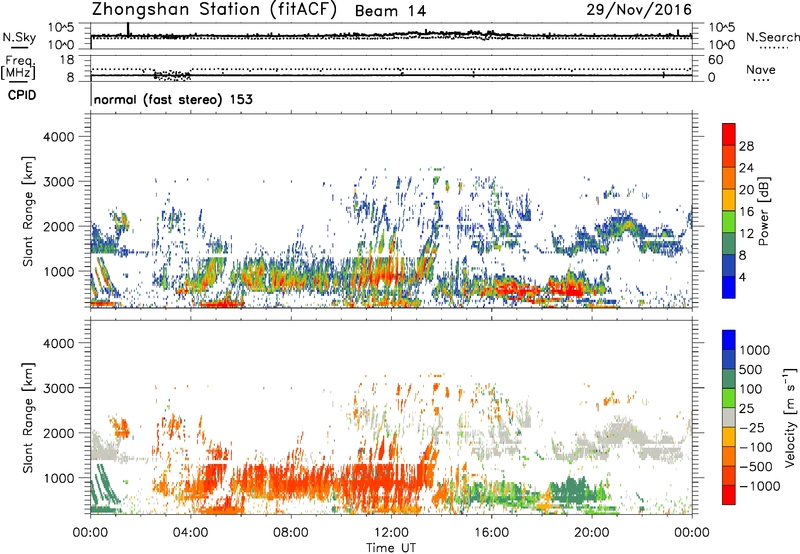The height and width of the screenshot is (554, 800).
Task: Click the '08:00' time axis label
Action: coord(291,533)
